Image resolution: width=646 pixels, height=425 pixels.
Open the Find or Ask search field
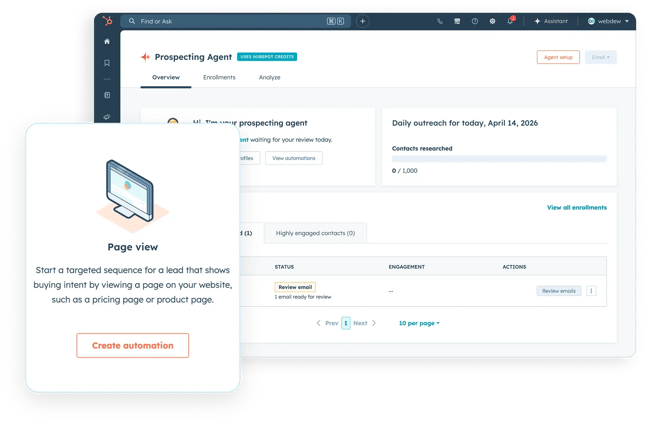[235, 21]
